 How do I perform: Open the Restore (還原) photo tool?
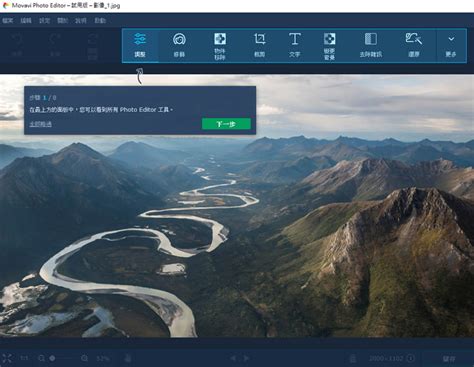414,46
